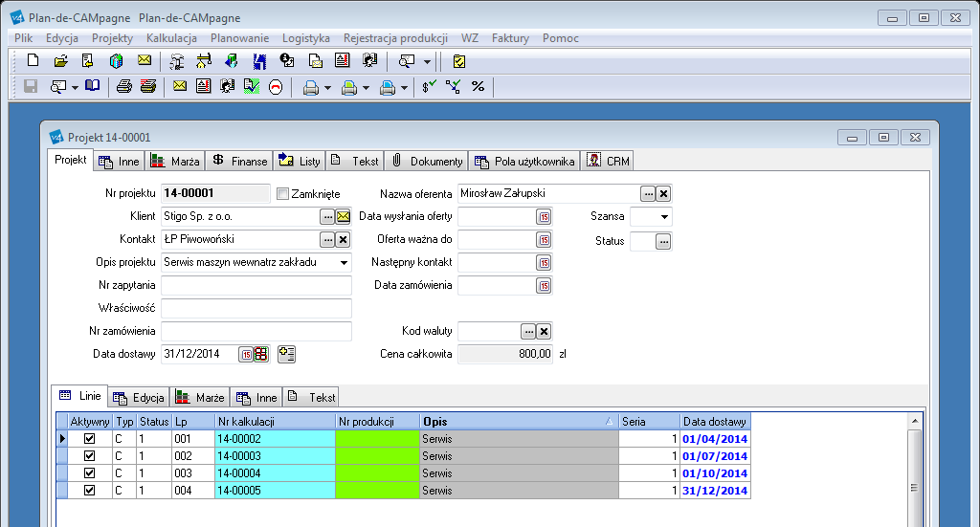Click browse button next to Kontakt field
The width and height of the screenshot is (980, 527).
pos(327,240)
